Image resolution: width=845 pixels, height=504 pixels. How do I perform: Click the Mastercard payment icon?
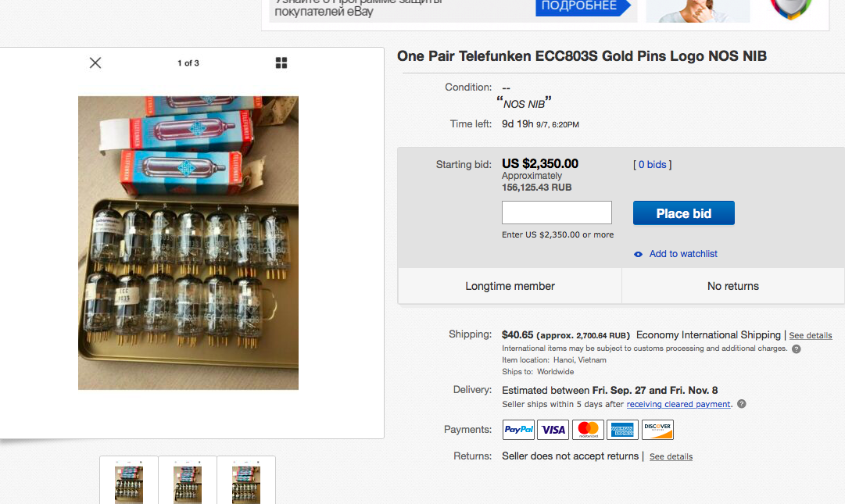pyautogui.click(x=588, y=429)
